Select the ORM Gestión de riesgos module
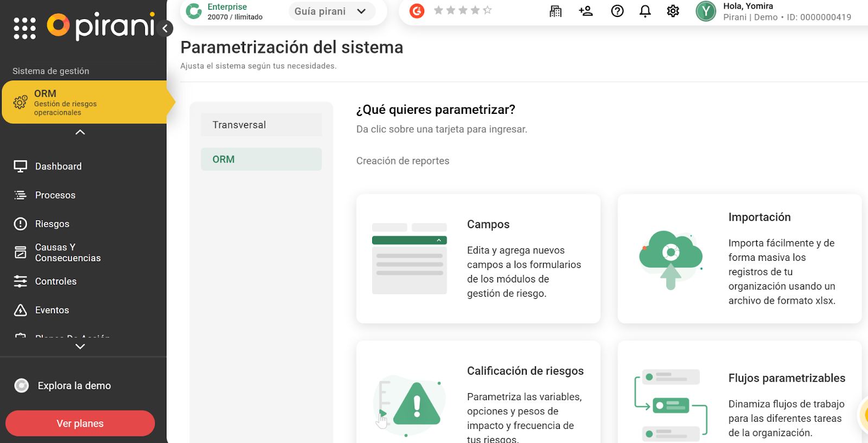This screenshot has height=443, width=868. click(85, 102)
